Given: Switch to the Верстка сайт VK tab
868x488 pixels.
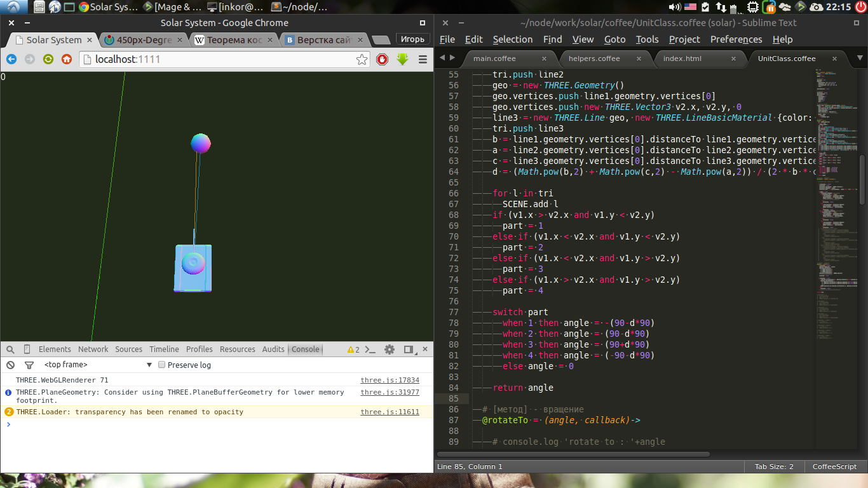Looking at the screenshot, I should click(324, 40).
